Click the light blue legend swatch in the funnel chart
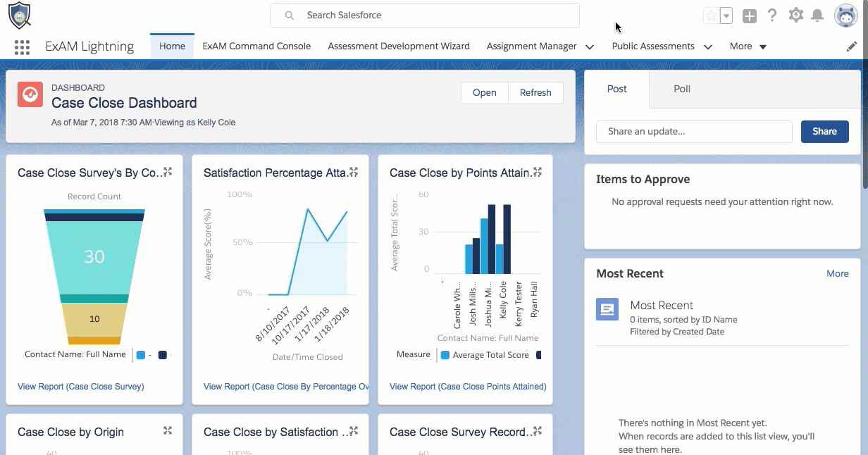This screenshot has height=455, width=868. point(141,355)
